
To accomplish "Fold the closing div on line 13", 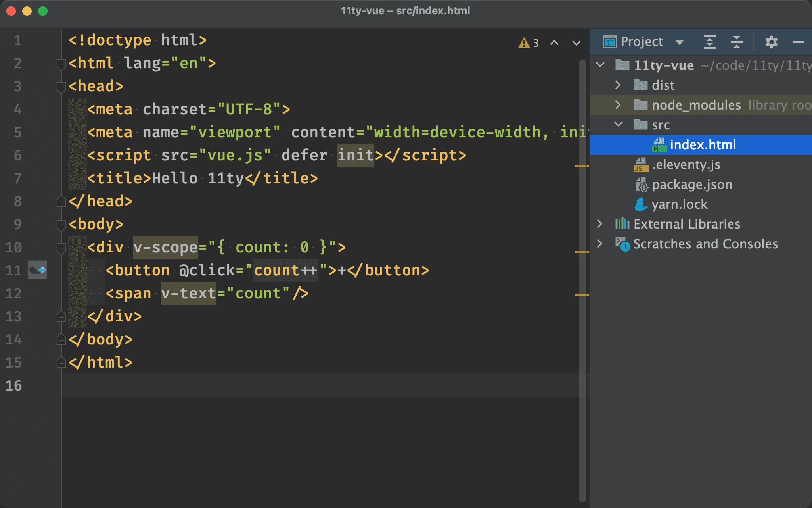I will (61, 316).
